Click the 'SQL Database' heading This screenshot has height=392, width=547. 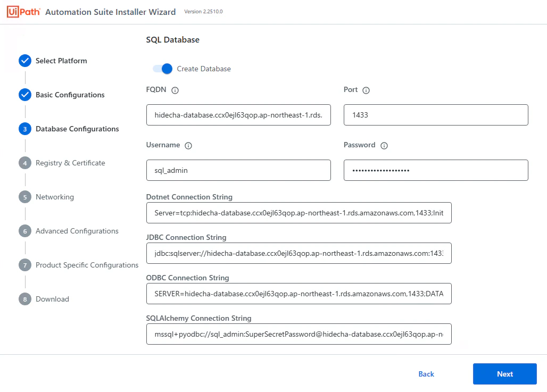click(x=173, y=40)
